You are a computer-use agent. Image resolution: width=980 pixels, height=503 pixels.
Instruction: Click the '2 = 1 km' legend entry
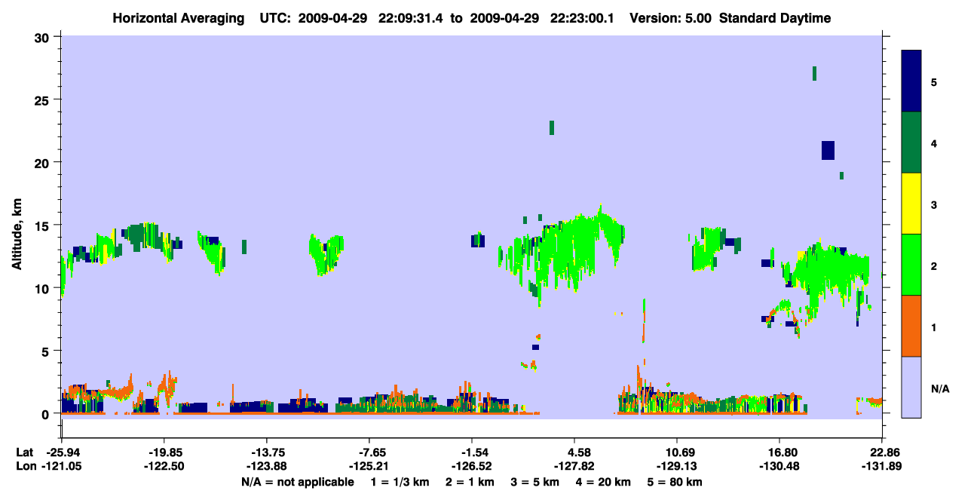click(x=470, y=482)
